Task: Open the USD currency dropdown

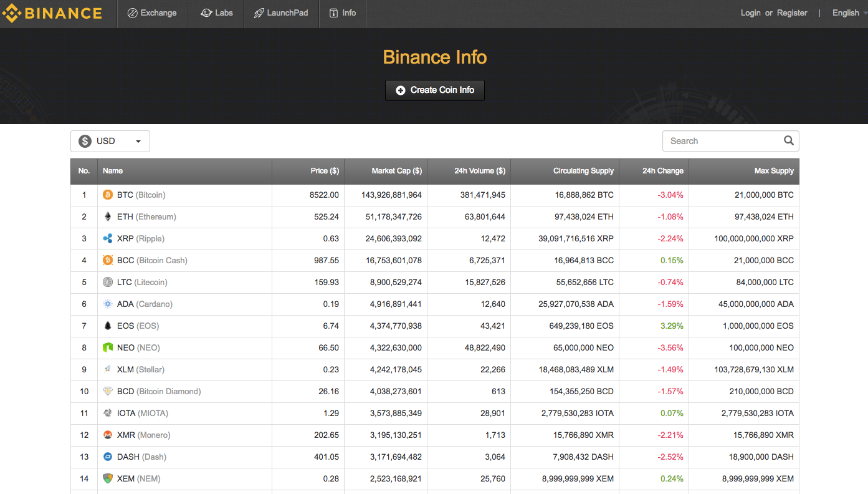Action: click(110, 141)
